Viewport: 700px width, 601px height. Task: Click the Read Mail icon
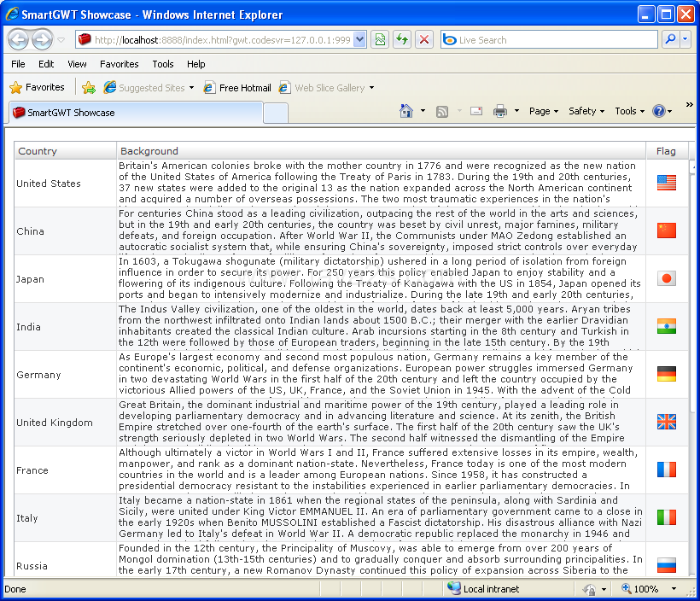pos(476,111)
